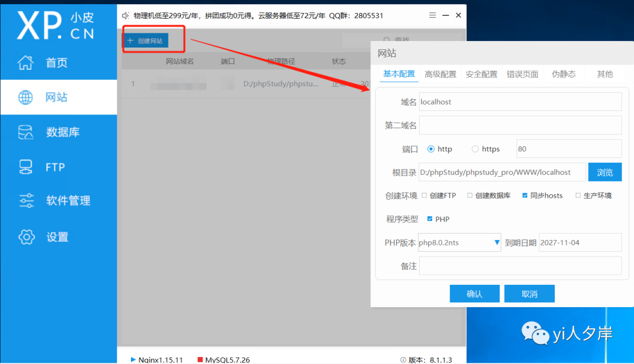Click the 根目录 path input field
The width and height of the screenshot is (634, 364).
tap(502, 172)
